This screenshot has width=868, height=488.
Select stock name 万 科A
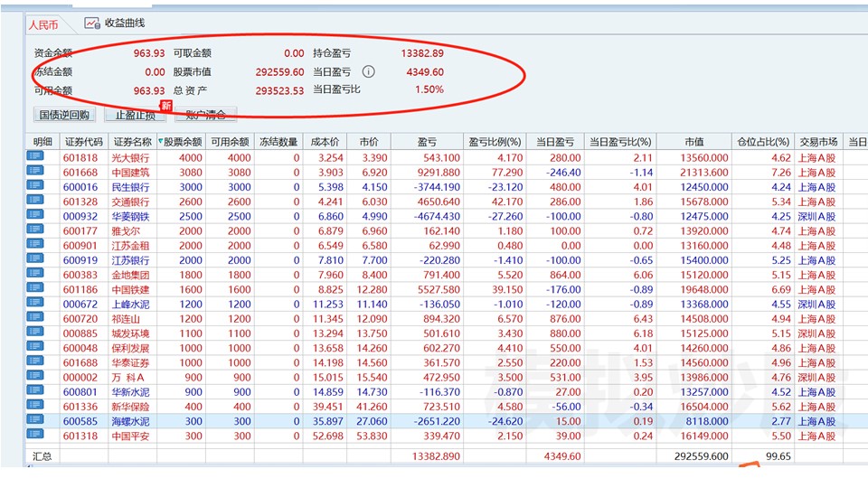pyautogui.click(x=127, y=378)
